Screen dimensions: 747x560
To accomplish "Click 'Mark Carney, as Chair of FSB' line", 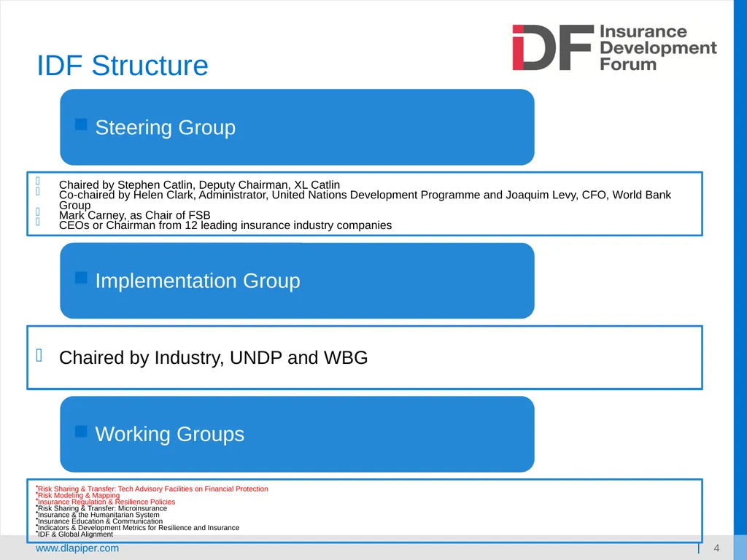I will coord(134,215).
